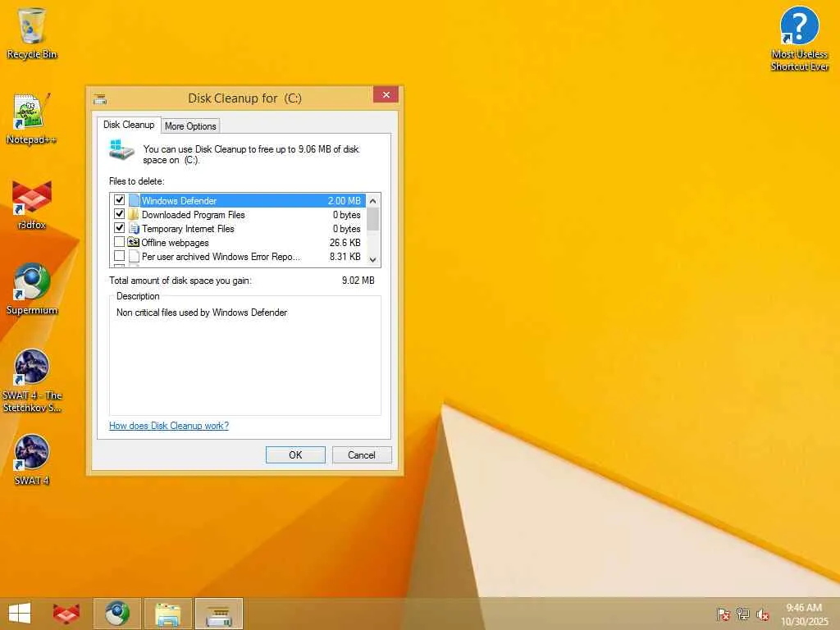Check Per user archived Windows Error Repo... checkbox
Viewport: 840px width, 630px height.
(x=119, y=256)
